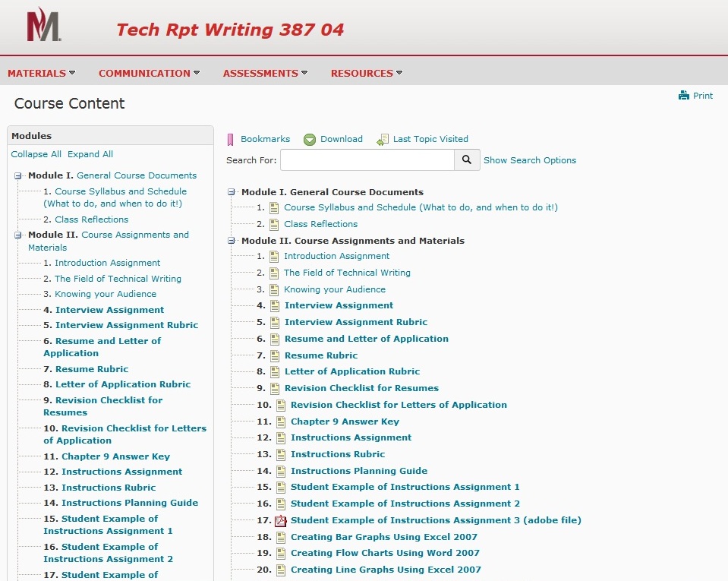Open Resume Rubric in the main list

click(x=320, y=355)
